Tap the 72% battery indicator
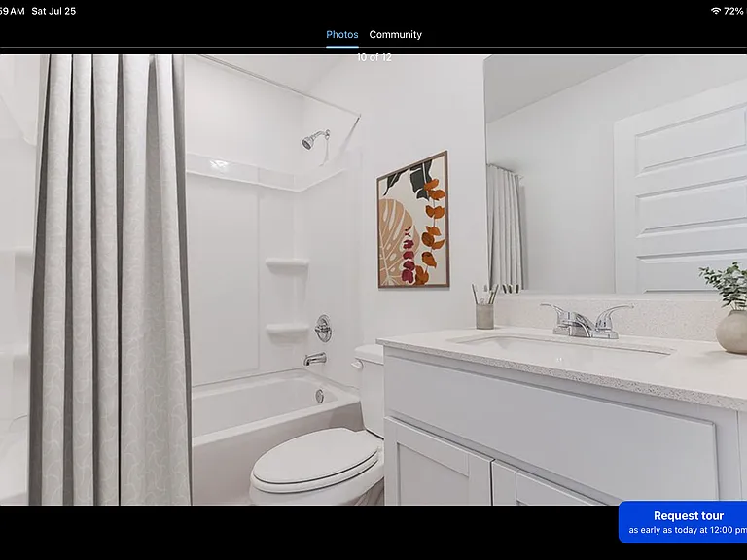Image resolution: width=747 pixels, height=560 pixels. [x=733, y=11]
